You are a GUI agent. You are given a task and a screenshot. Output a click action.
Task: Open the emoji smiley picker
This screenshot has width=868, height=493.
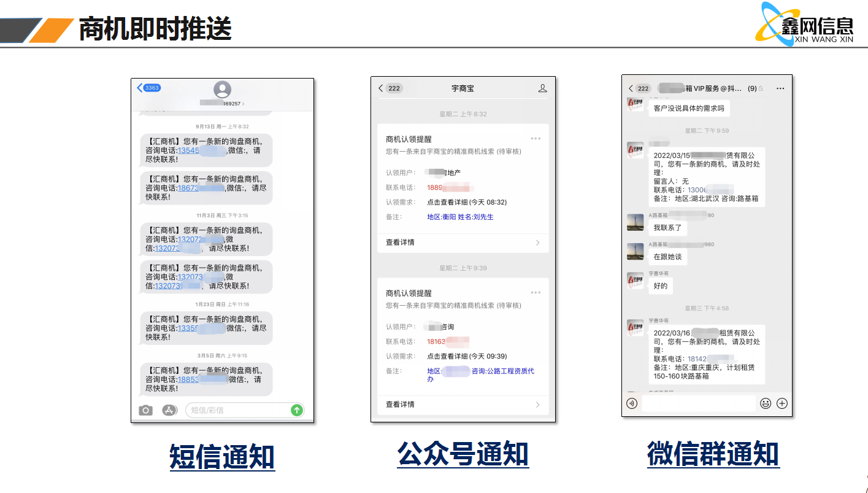(766, 403)
